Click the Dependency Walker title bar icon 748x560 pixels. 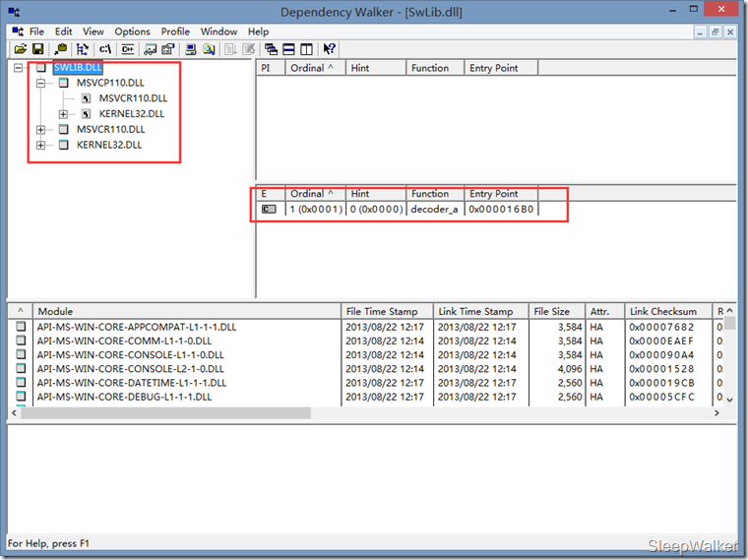click(15, 12)
